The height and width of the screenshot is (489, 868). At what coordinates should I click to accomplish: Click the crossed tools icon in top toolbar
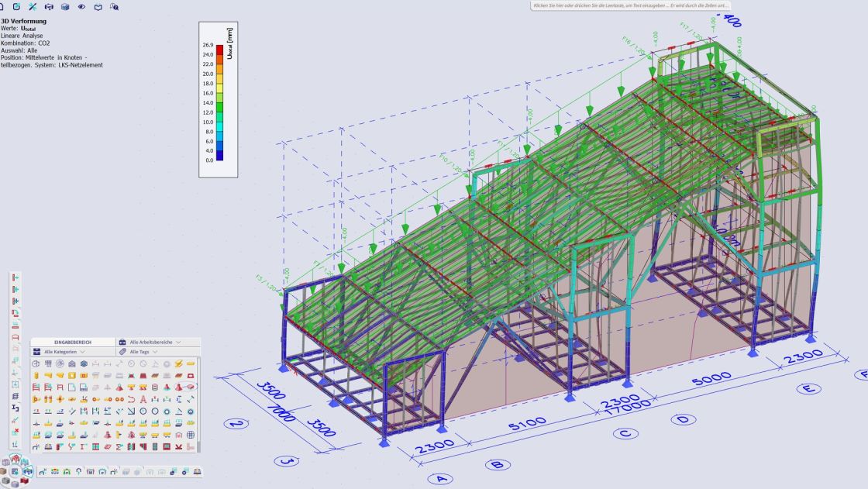pos(33,6)
